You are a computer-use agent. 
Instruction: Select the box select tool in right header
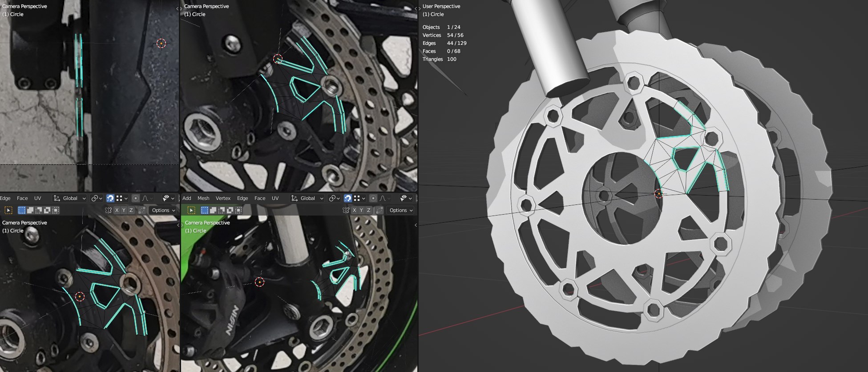tap(191, 210)
